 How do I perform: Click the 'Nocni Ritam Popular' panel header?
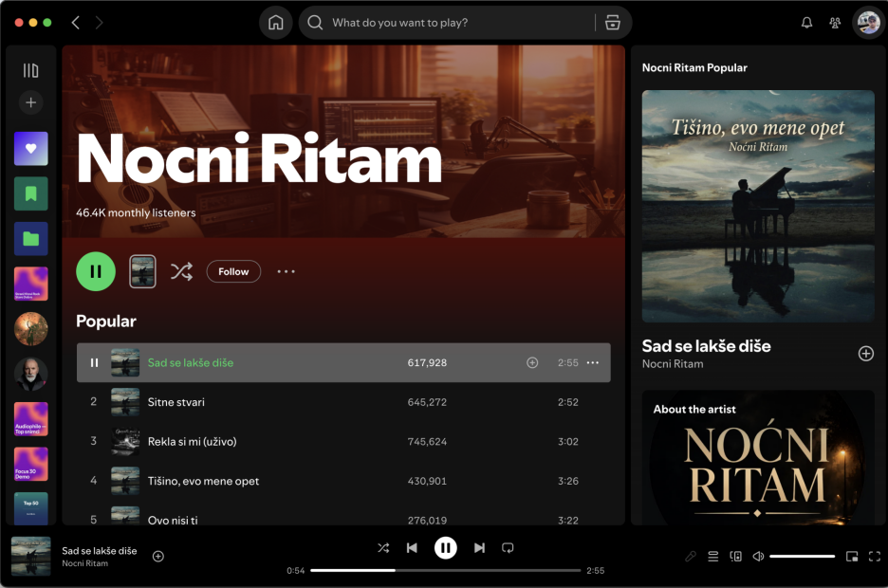694,68
